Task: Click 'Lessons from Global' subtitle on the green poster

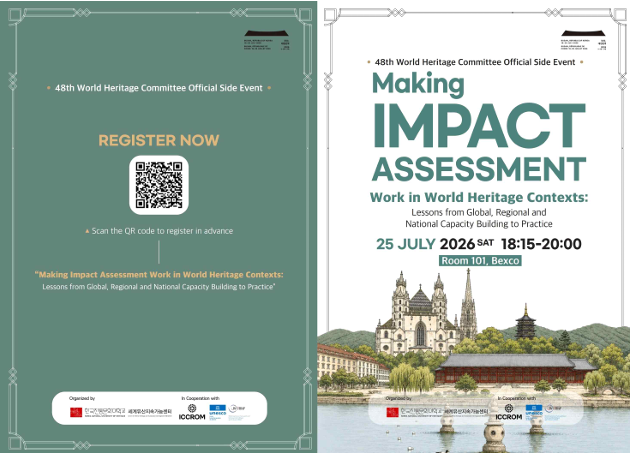Action: pos(159,287)
